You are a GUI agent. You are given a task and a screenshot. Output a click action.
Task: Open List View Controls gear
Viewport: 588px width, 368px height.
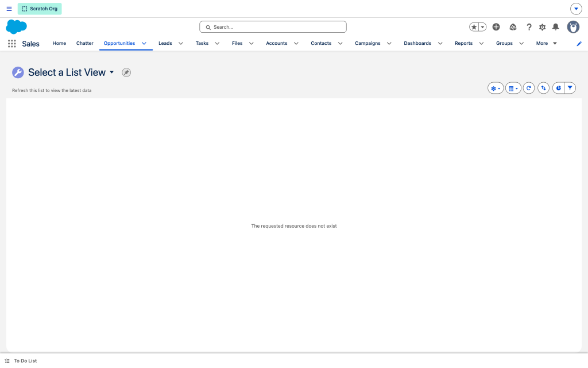tap(496, 88)
